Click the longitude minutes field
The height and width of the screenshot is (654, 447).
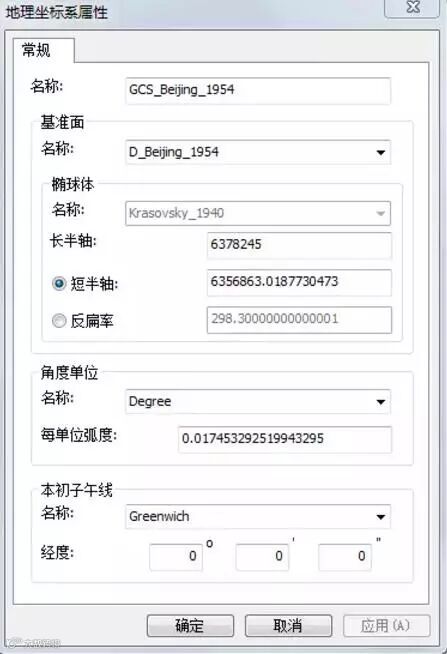click(262, 556)
